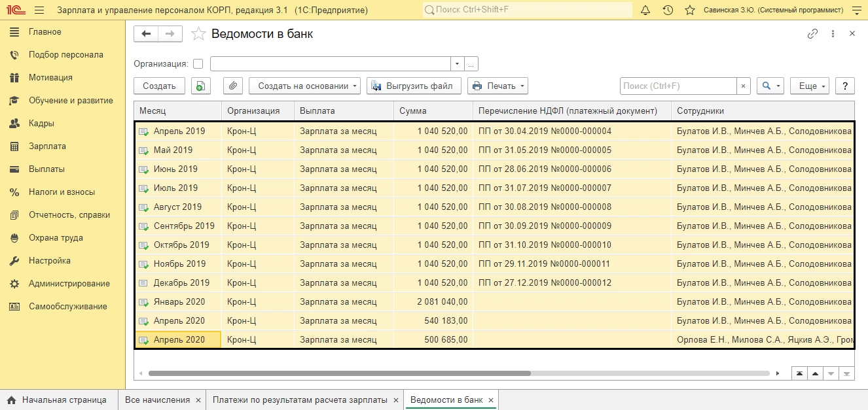Open Обучение и развитие section
Screen dimensions: 868x410
[x=62, y=101]
